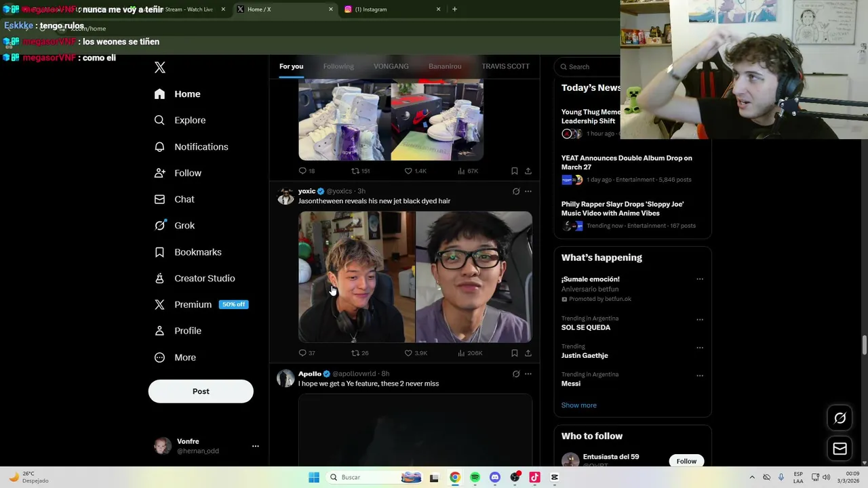Open more options for the Messi trend
The width and height of the screenshot is (868, 488).
(700, 375)
